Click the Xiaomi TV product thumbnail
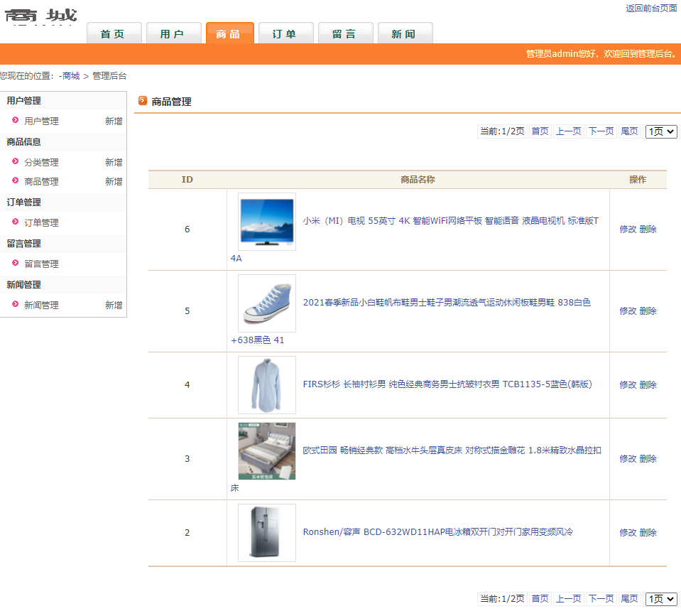681x616 pixels. pos(267,222)
